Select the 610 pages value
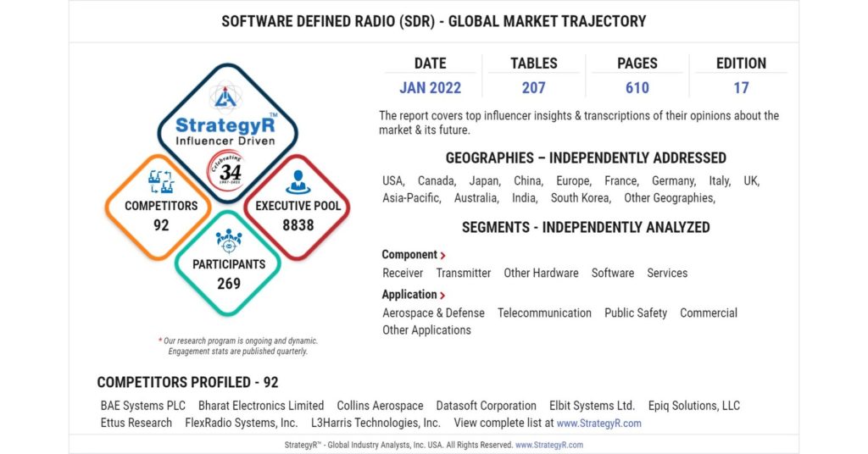 coord(637,88)
